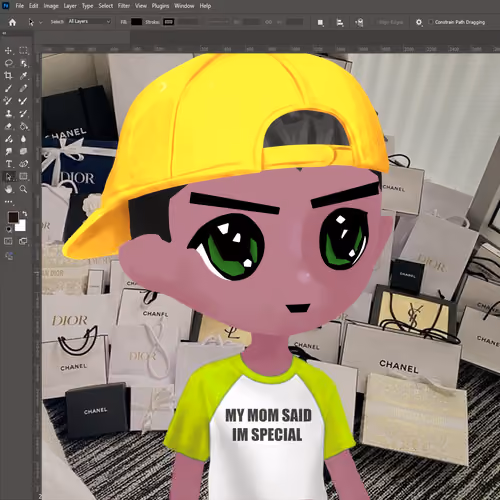Select the Pencil tool

pos(23,88)
